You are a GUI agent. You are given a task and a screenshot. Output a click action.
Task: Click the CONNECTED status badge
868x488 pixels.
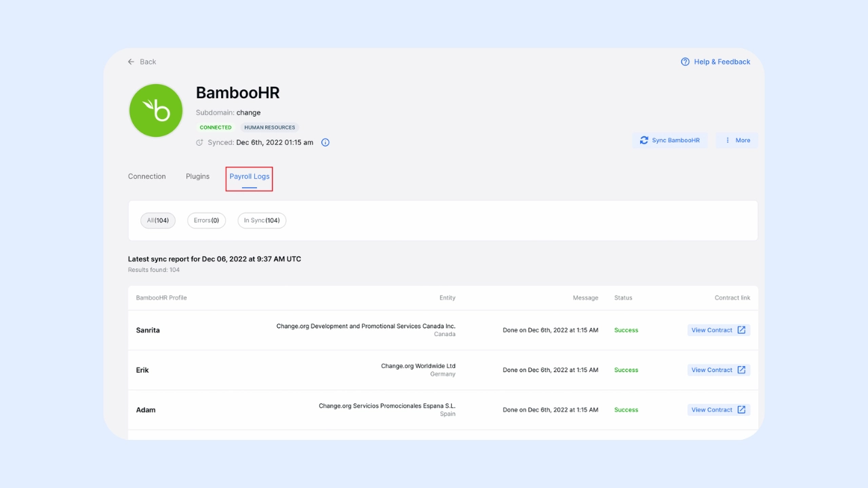point(216,127)
